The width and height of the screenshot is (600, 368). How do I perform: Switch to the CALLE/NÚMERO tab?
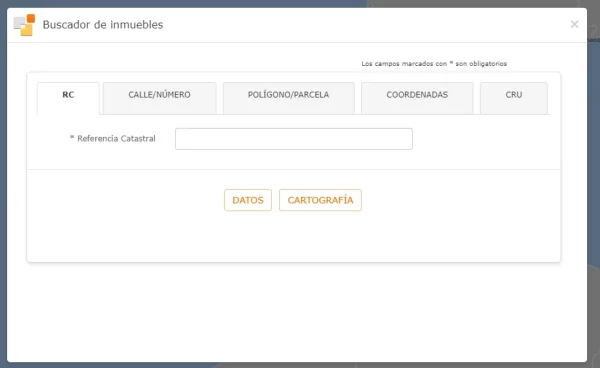pos(160,98)
